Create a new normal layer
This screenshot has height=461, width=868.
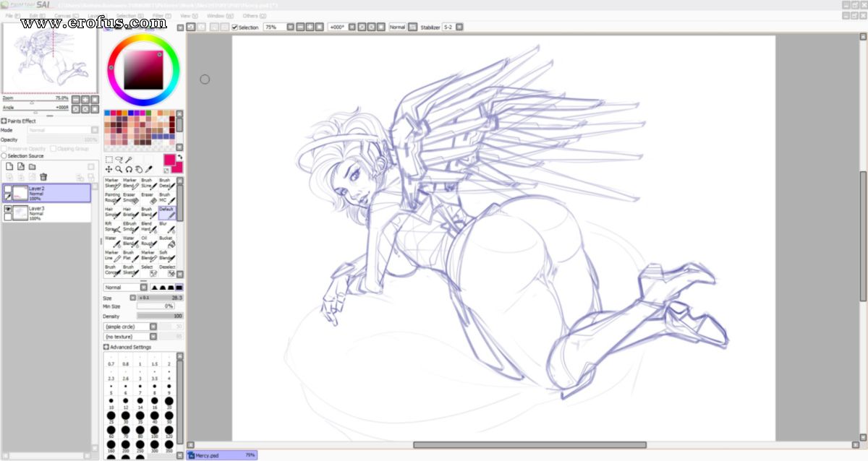click(9, 167)
